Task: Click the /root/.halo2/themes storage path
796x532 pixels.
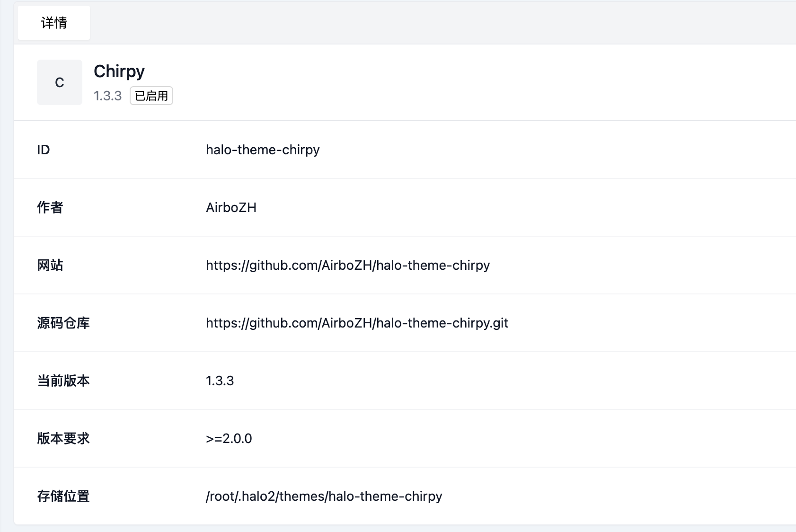Action: coord(324,496)
